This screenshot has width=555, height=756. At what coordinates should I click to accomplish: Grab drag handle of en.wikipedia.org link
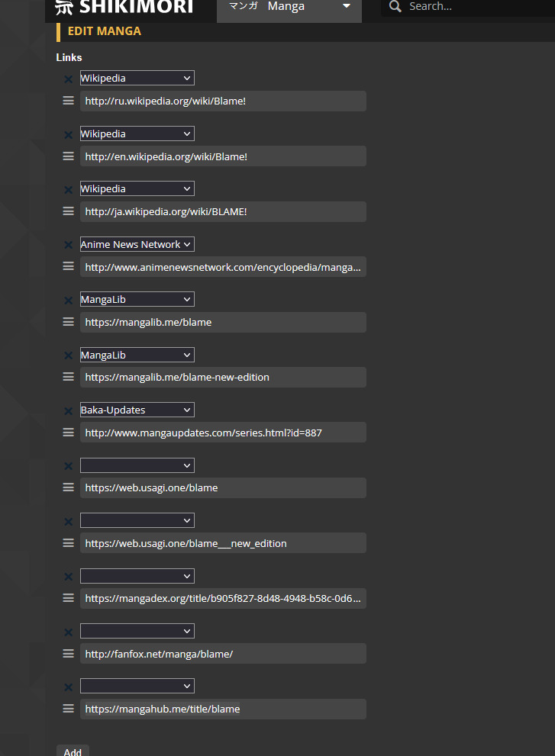(68, 156)
